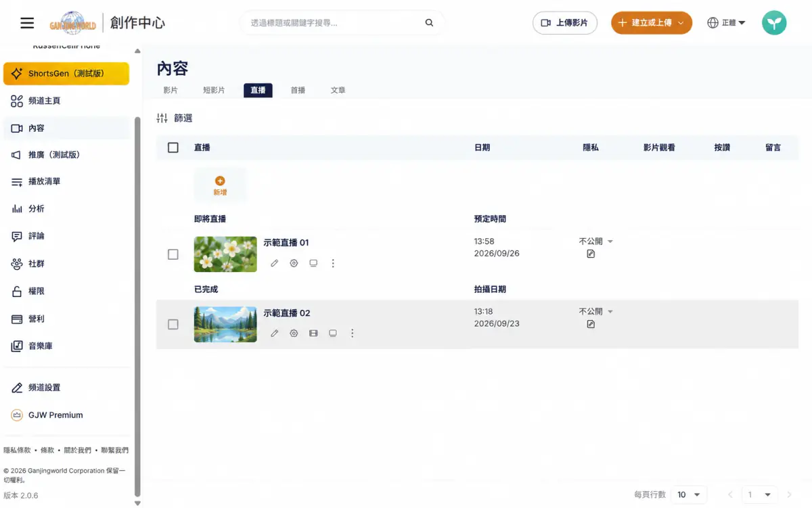Click note icon under 示範直播 01 privacy
The image size is (812, 508).
591,254
